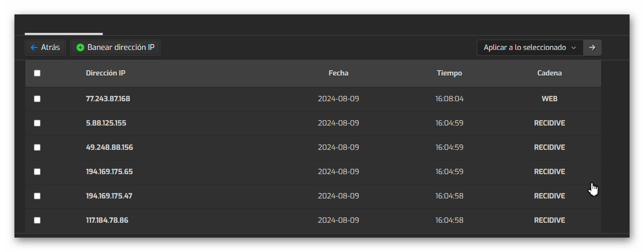Click the Tiempo column header
644x252 pixels.
coord(449,73)
